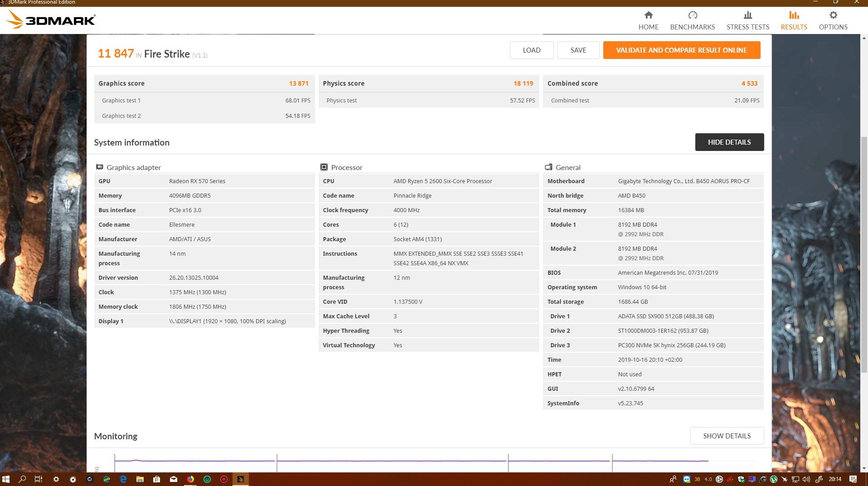Open the Windows Start menu
Viewport: 868px width, 486px height.
[x=6, y=479]
